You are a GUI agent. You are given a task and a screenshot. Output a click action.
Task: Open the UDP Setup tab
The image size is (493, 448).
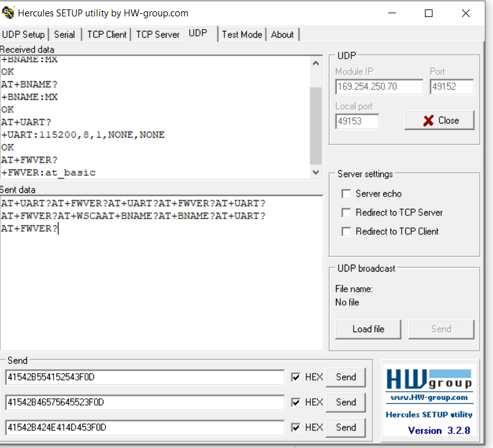[23, 35]
